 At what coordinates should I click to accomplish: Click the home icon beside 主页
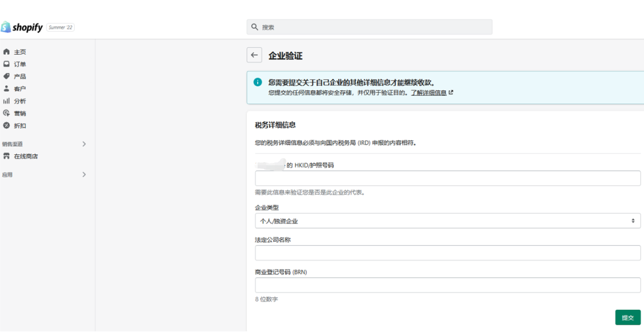pos(6,52)
